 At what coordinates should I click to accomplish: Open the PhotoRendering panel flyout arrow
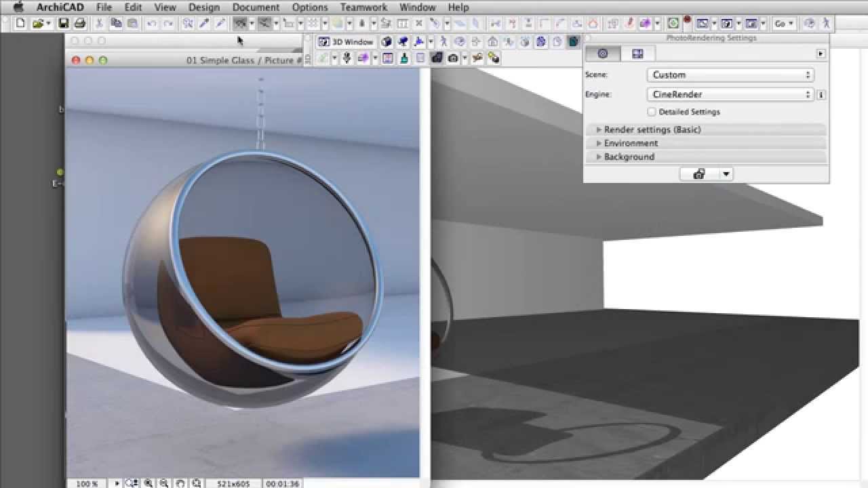(821, 54)
